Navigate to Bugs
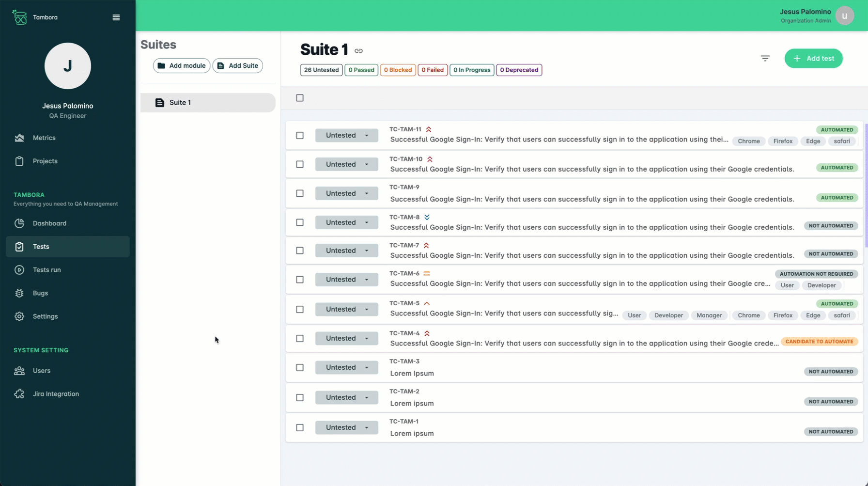The height and width of the screenshot is (486, 868). (x=68, y=293)
